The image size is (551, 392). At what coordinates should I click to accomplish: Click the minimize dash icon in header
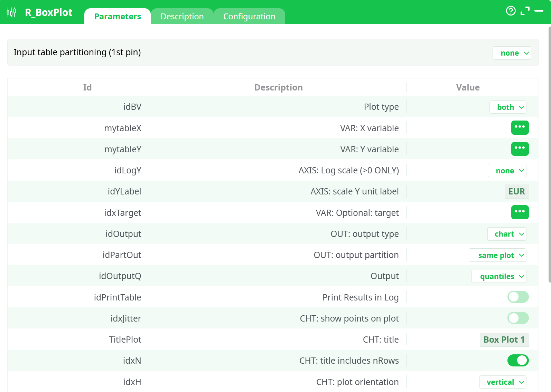tap(539, 11)
